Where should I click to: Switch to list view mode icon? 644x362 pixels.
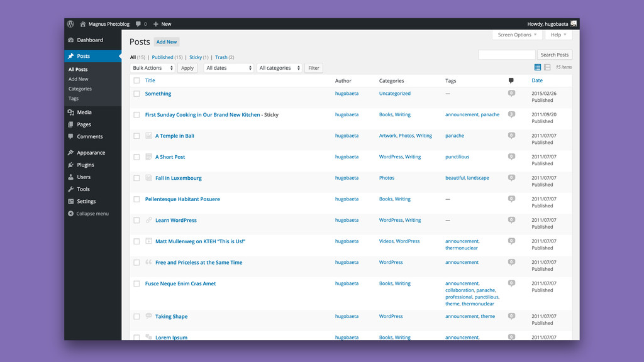point(537,67)
